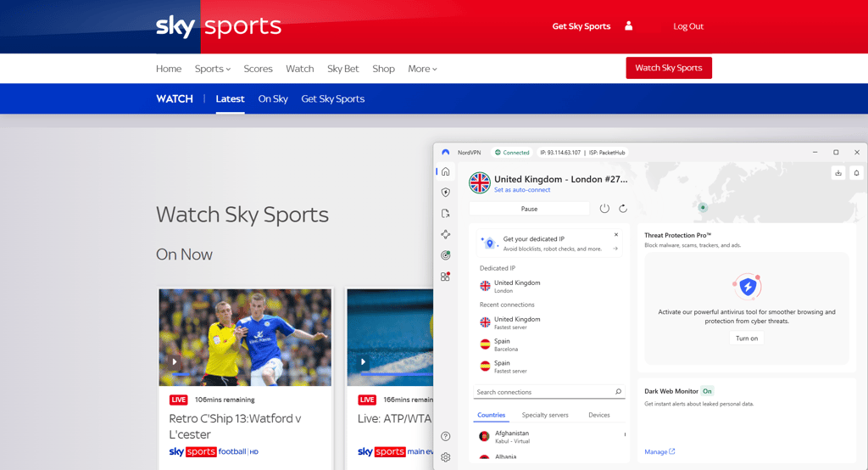Select the Devices tab in NordVPN
This screenshot has width=868, height=470.
pyautogui.click(x=599, y=415)
